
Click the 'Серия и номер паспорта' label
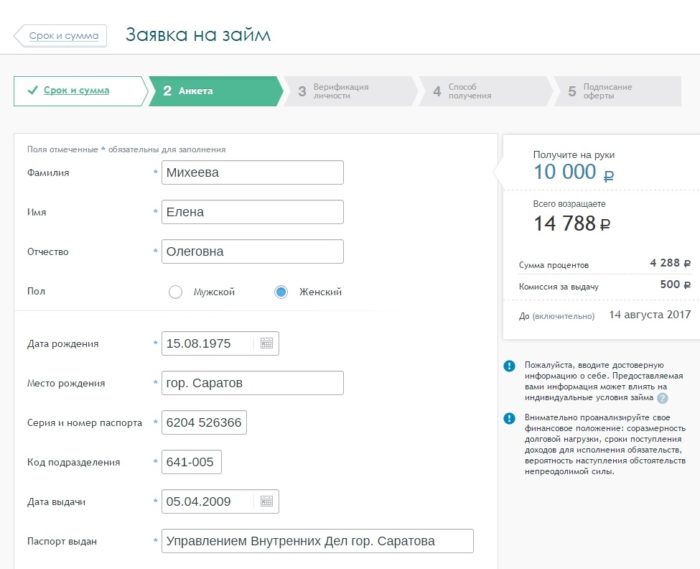[84, 423]
